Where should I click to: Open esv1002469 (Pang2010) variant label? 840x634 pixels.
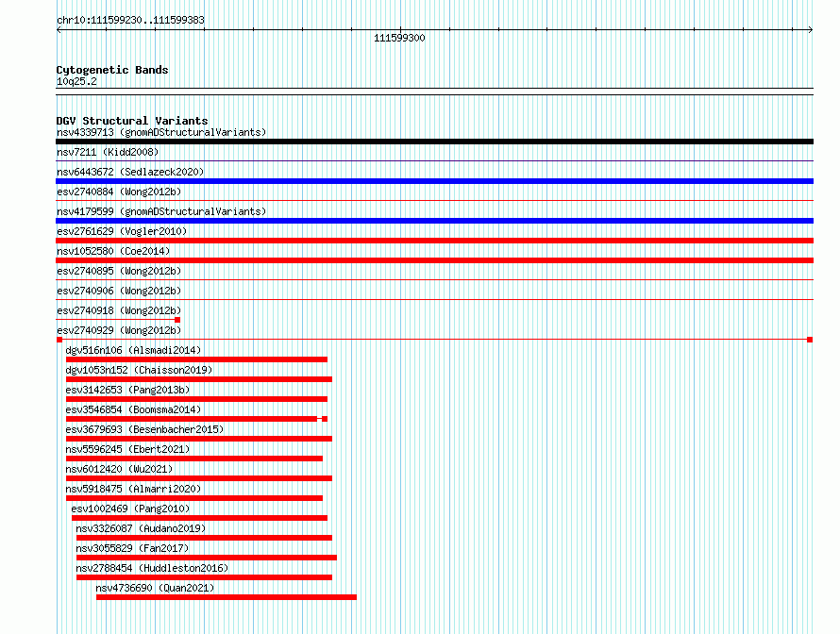pyautogui.click(x=130, y=509)
